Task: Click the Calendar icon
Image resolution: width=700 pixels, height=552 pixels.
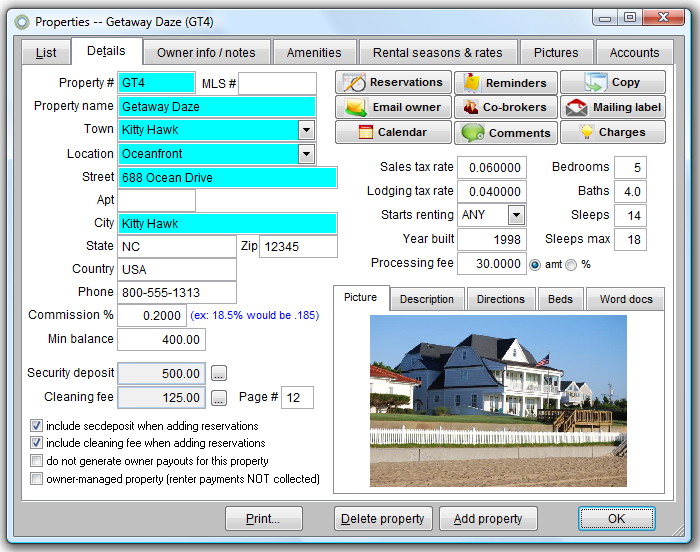Action: click(x=366, y=132)
